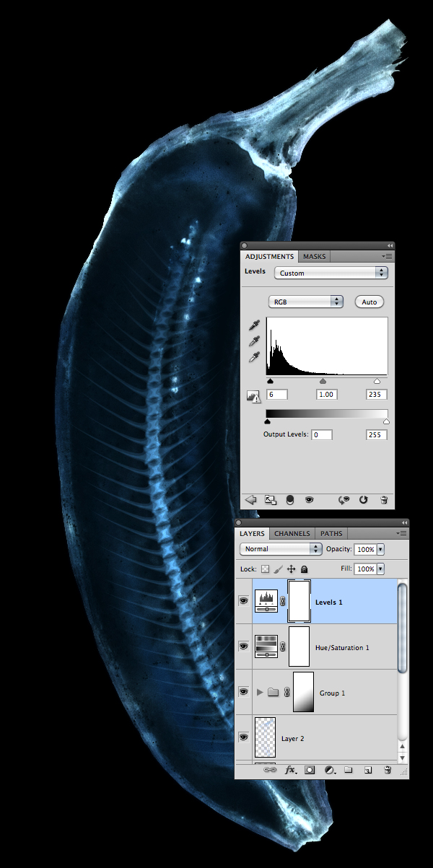Collapse the Adjustments panel with double arrow
This screenshot has height=868, width=433.
click(x=390, y=245)
